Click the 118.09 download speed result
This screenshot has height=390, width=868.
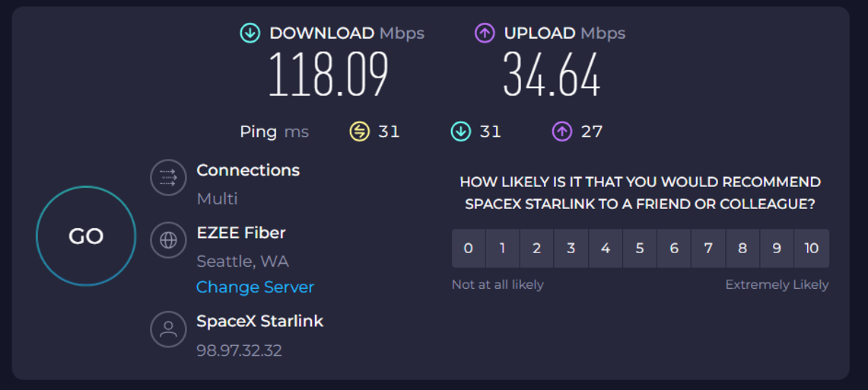pos(329,75)
